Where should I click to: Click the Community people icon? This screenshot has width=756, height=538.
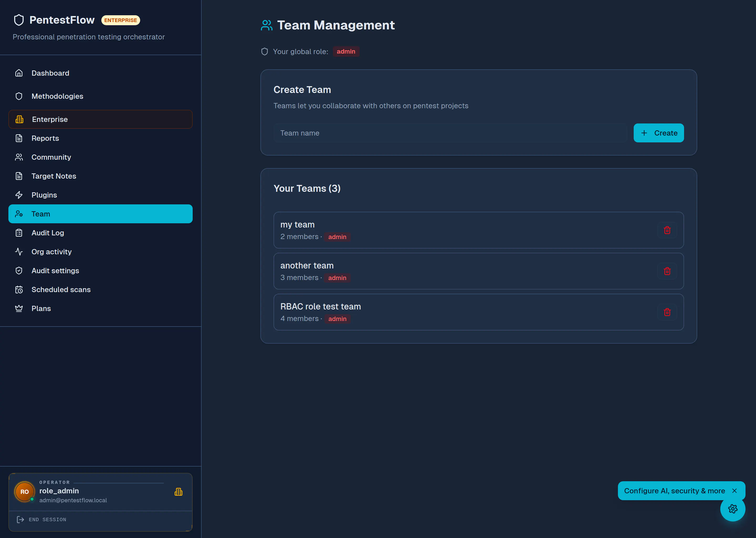click(19, 157)
